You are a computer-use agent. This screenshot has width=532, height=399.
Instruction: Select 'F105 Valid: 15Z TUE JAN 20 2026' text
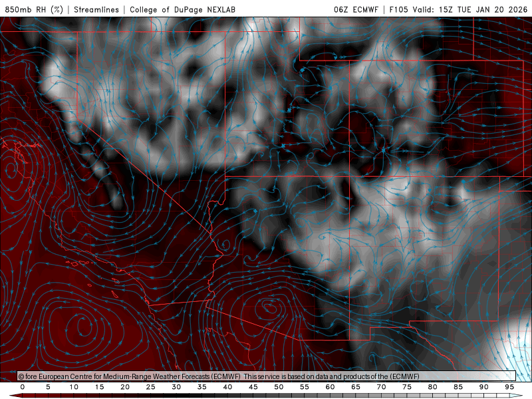[x=458, y=9]
